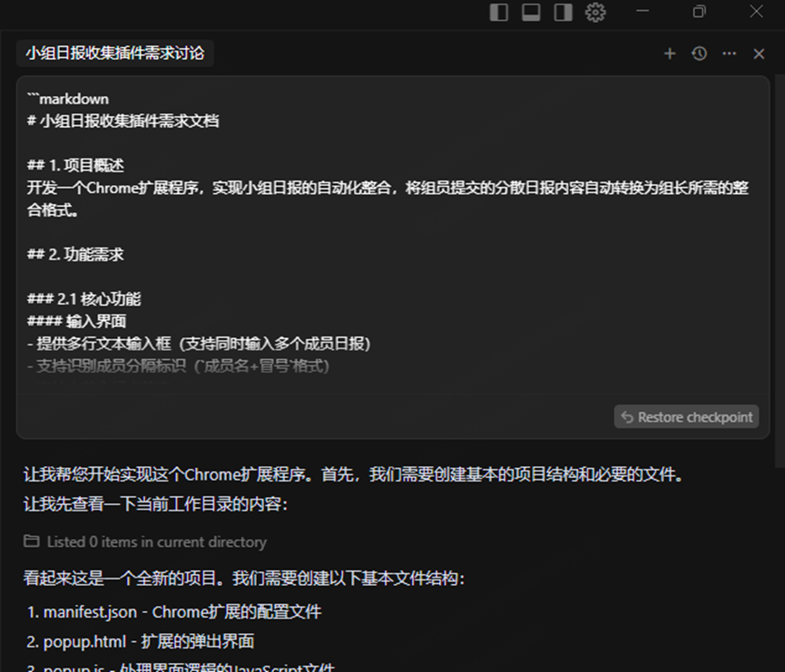This screenshot has height=672, width=785.
Task: Toggle the secondary sidebar layout icon
Action: (563, 12)
